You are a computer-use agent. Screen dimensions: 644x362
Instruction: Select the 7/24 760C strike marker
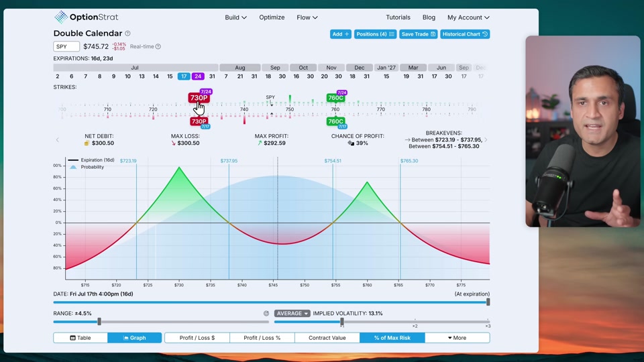click(335, 98)
